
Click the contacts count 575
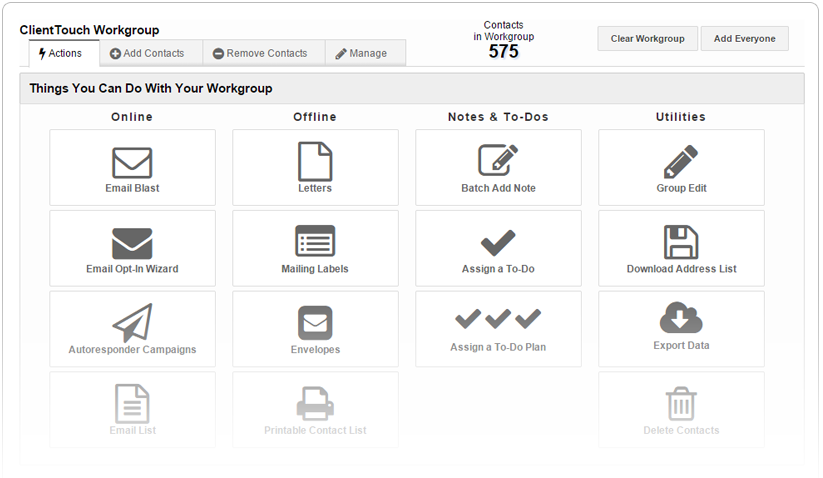pos(503,51)
